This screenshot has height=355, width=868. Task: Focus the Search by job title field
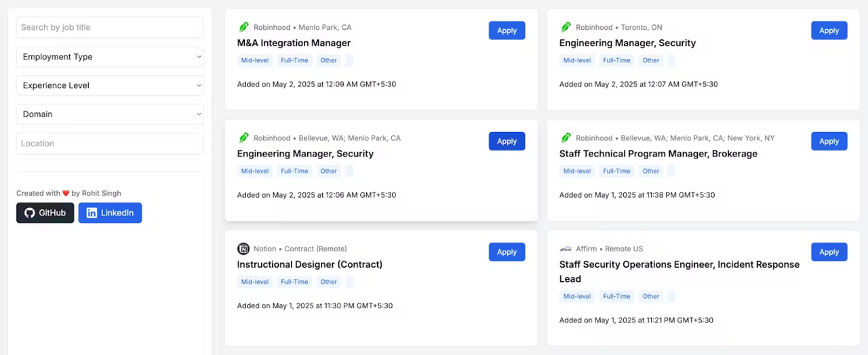(110, 27)
